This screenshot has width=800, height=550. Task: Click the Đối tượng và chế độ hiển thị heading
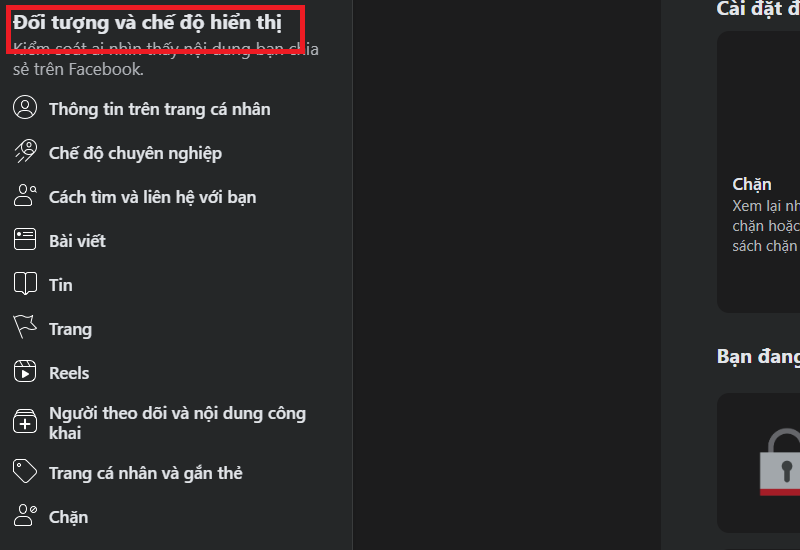[x=147, y=22]
